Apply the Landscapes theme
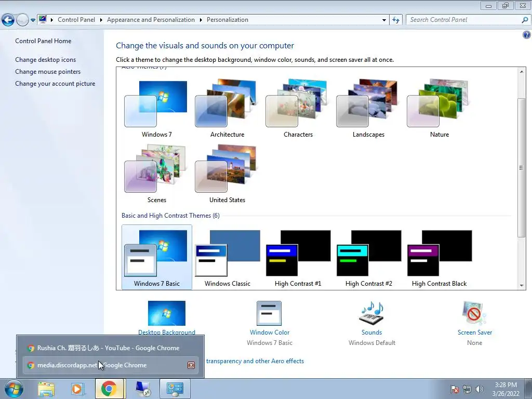 pyautogui.click(x=368, y=108)
